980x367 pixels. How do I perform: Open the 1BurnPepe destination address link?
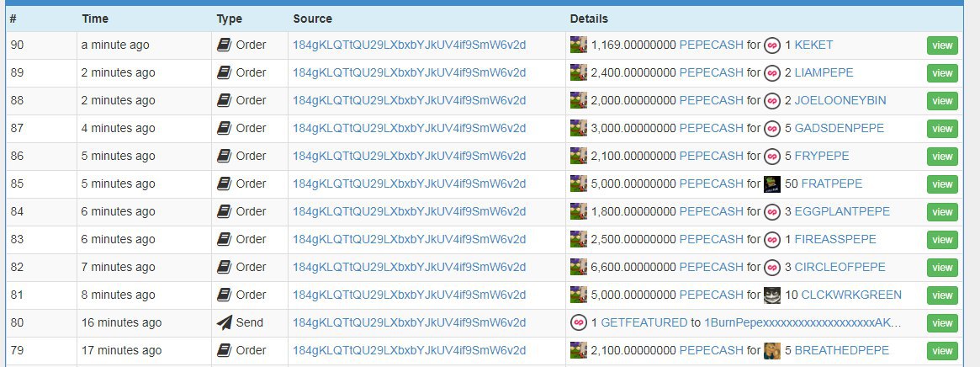[x=803, y=322]
